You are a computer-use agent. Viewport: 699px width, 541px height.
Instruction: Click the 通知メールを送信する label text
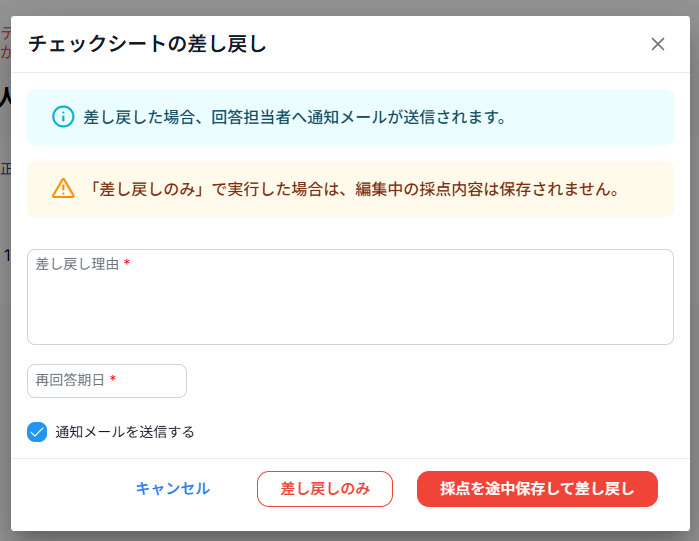125,432
